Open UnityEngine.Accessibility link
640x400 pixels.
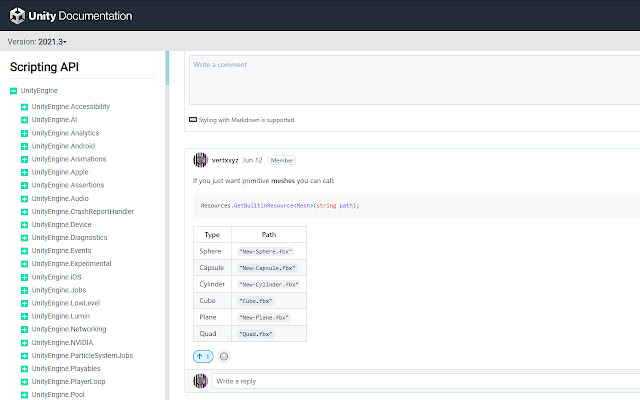click(71, 107)
